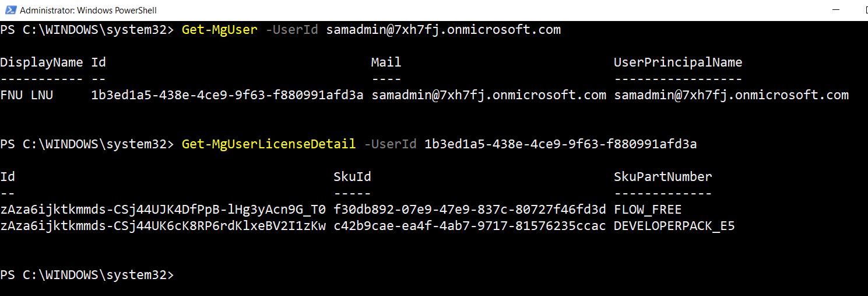The height and width of the screenshot is (296, 868).
Task: Click the DEVELOPERPACK_E5 SKU part number
Action: [674, 226]
